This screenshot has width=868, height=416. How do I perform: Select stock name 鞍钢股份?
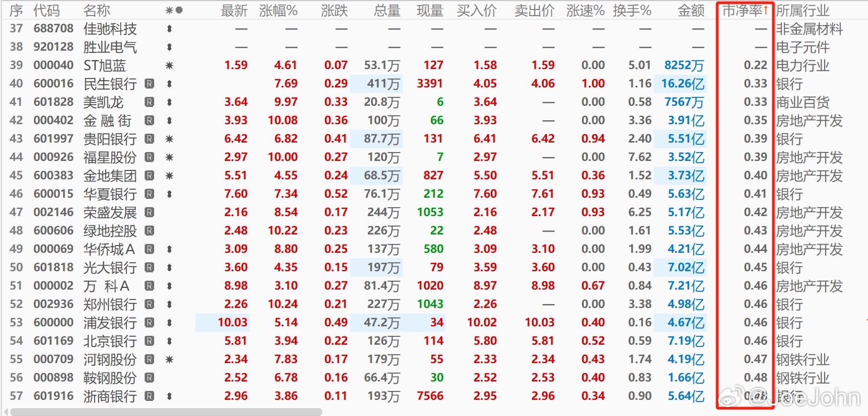coord(110,378)
